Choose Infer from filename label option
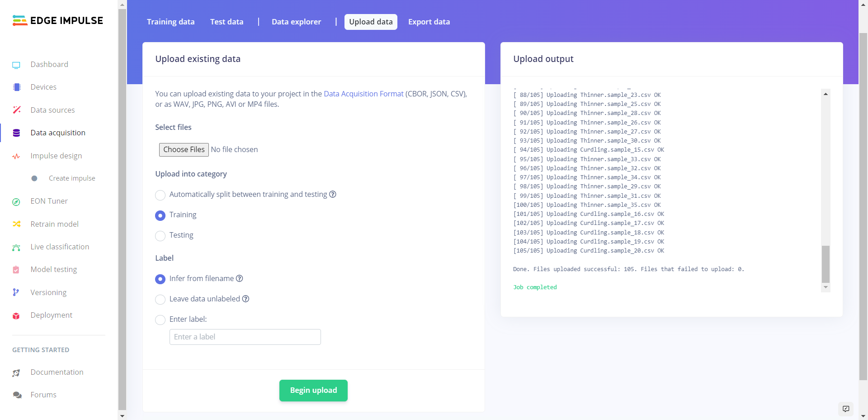 160,279
